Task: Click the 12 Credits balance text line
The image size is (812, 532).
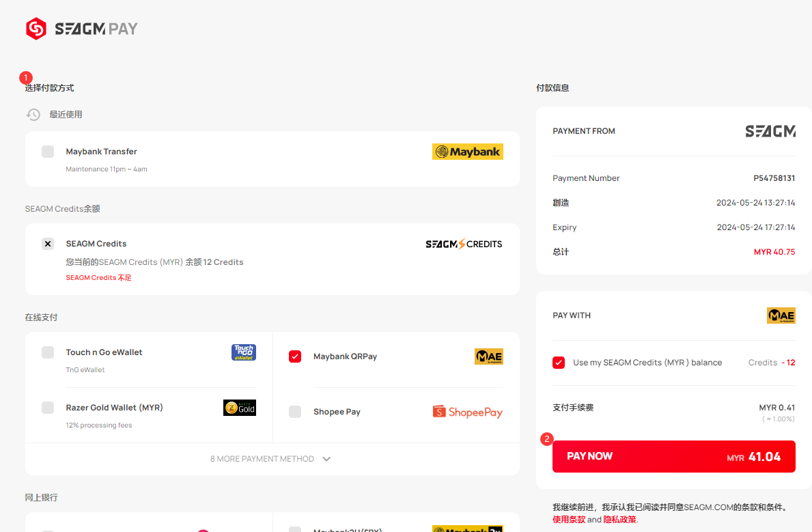Action: (155, 262)
